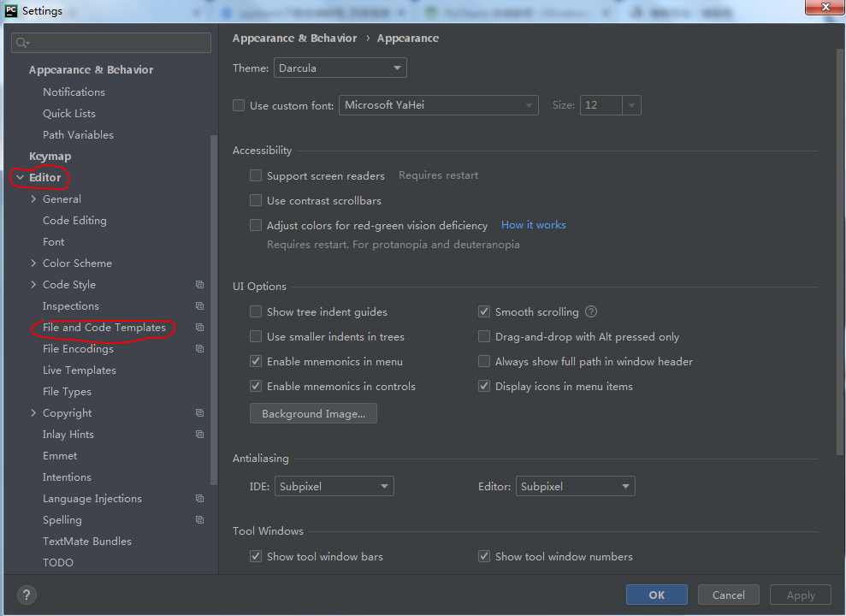Uncheck Show tool window numbers
The image size is (846, 616).
click(484, 556)
